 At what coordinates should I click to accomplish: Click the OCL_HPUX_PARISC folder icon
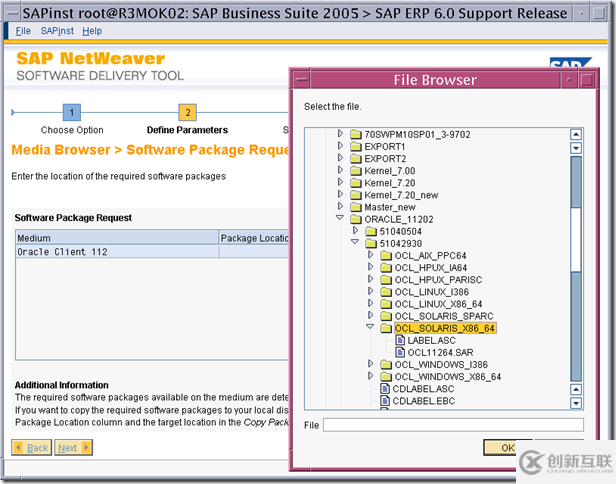386,280
